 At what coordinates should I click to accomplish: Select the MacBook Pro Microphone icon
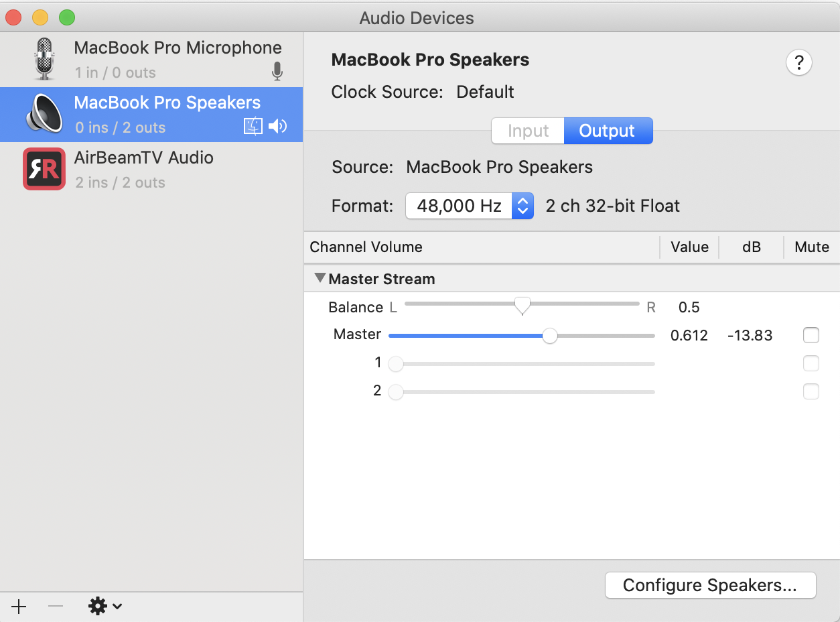click(44, 59)
